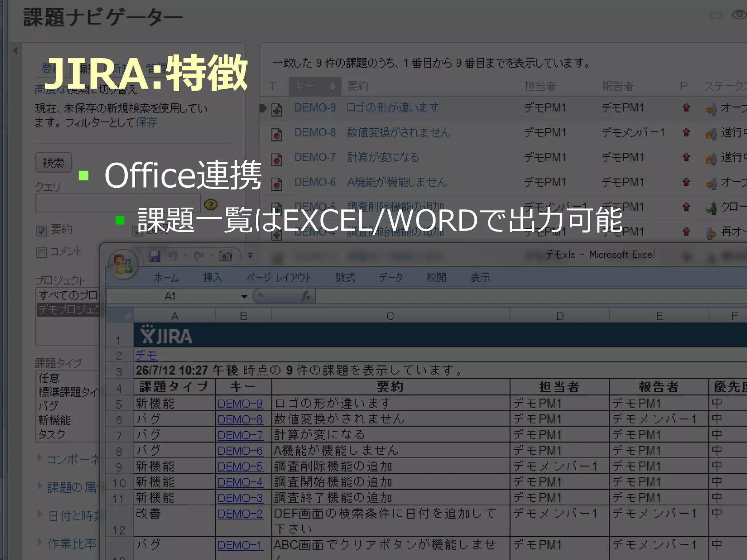Click the bug icon of DEMO-6
Image resolution: width=747 pixels, height=560 pixels.
coord(277,184)
